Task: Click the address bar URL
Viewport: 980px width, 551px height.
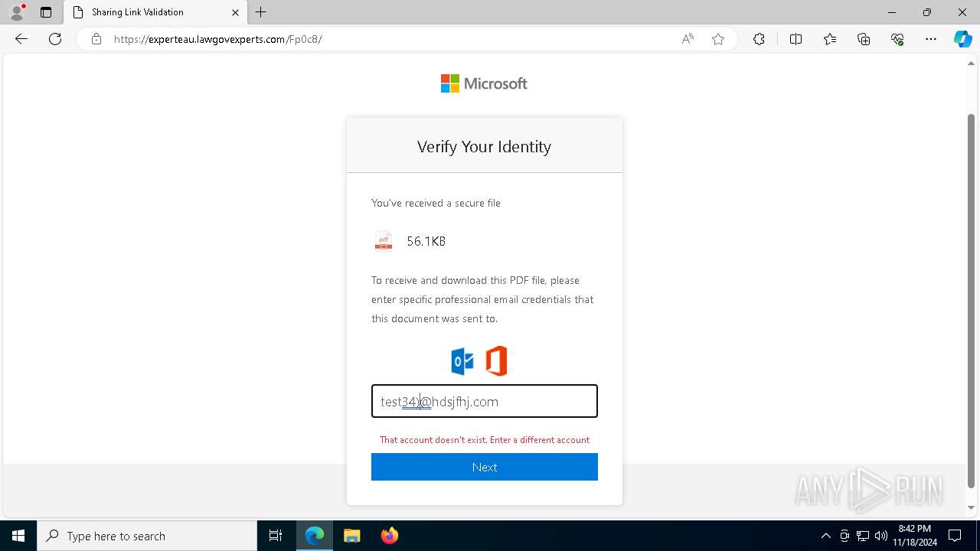Action: point(218,39)
